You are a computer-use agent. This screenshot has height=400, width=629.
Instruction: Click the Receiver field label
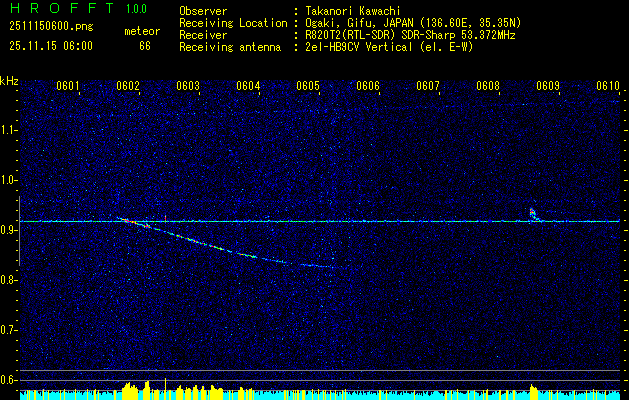(x=203, y=35)
